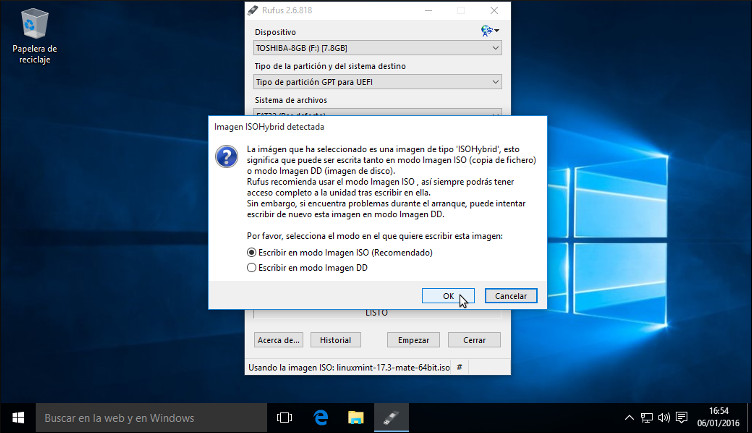The height and width of the screenshot is (433, 752).
Task: Click the Empezar button
Action: pos(413,340)
